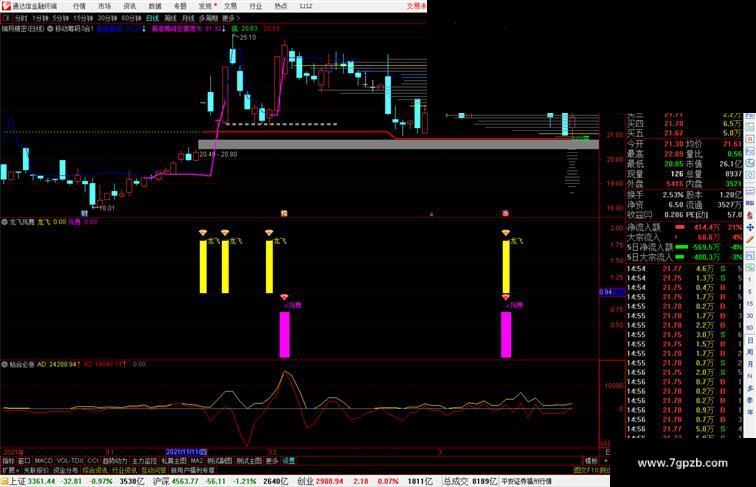Click the 25.10 price high label

coord(248,37)
